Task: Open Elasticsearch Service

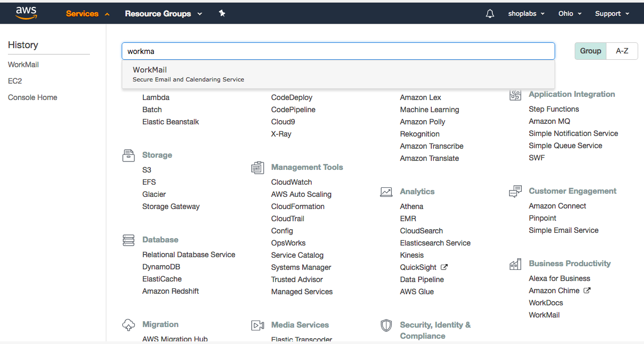Action: point(435,243)
